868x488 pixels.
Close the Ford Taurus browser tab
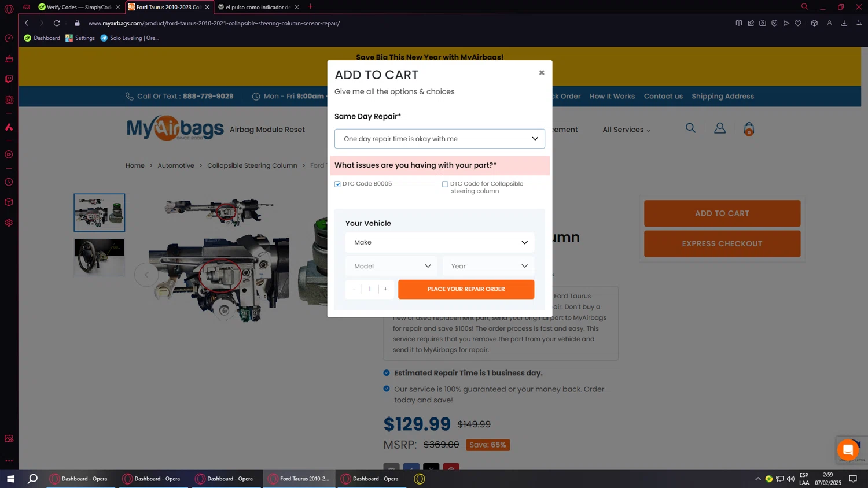pos(207,7)
